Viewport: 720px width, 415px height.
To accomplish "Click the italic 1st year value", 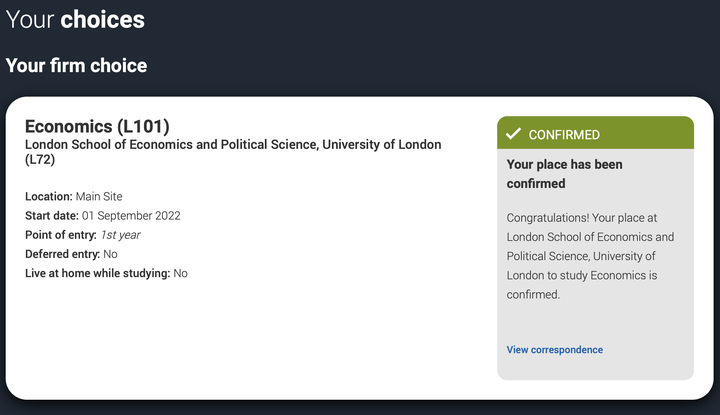I will [120, 235].
